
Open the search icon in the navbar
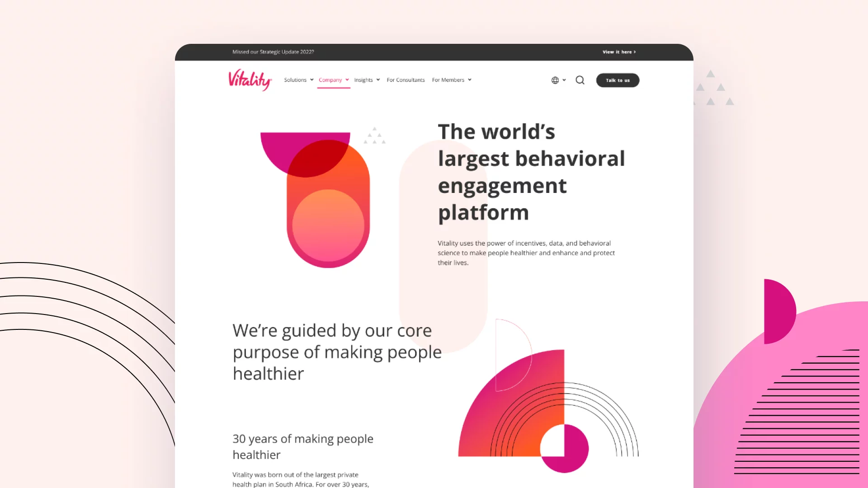click(580, 80)
